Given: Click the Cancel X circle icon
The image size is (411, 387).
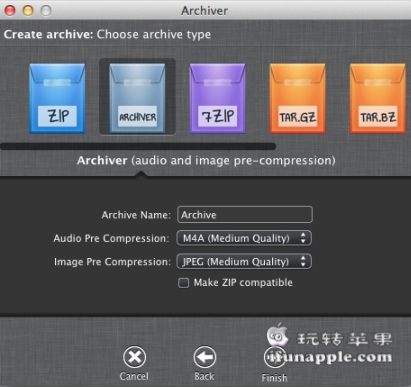Looking at the screenshot, I should (x=134, y=357).
